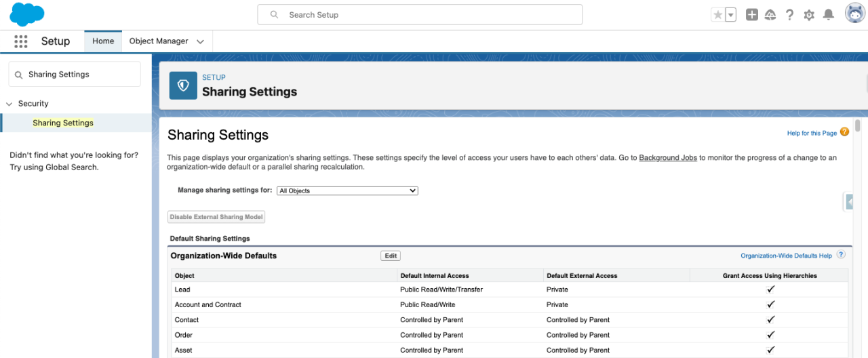This screenshot has height=358, width=868.
Task: Click Contact's internal Controlled by Parent value
Action: click(x=432, y=320)
